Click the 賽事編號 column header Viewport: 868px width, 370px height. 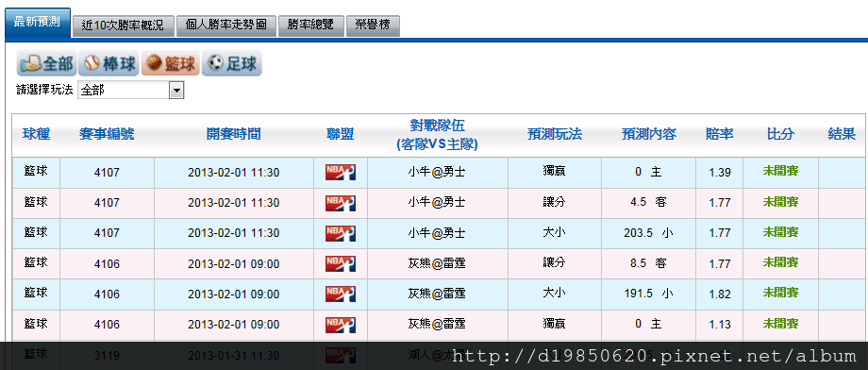point(107,134)
